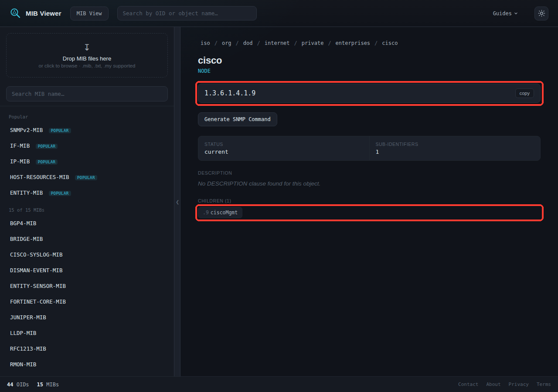558x392 pixels.
Task: Go to dod in the breadcrumb
Action: 248,43
